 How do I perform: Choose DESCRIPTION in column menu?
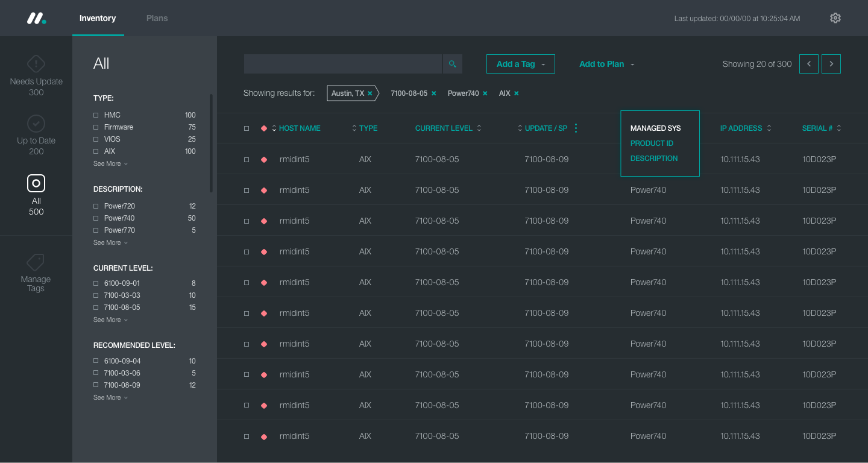[654, 159]
